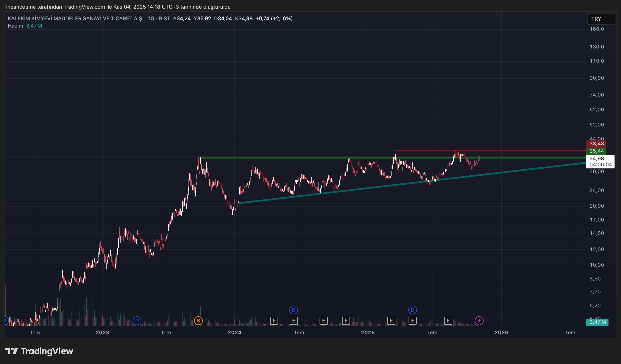Click the green 35,44 price label
The width and height of the screenshot is (621, 364).
596,151
